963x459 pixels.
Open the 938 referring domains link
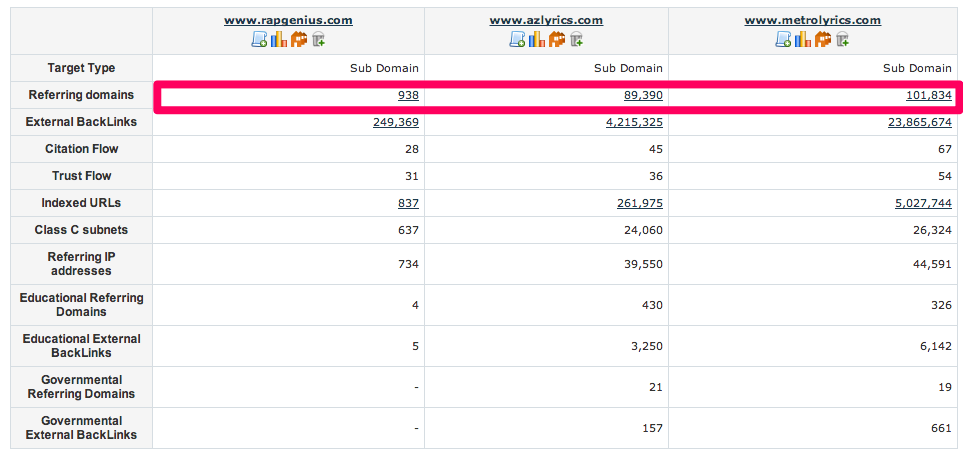coord(408,95)
